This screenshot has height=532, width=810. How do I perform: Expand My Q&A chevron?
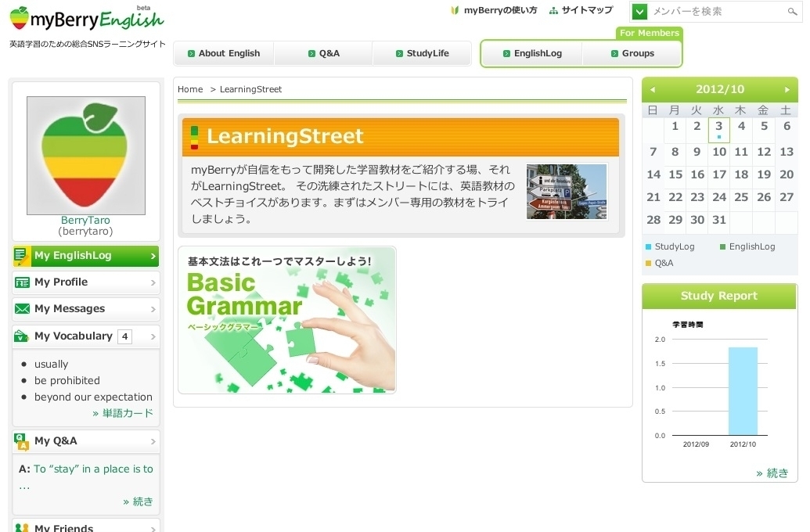pyautogui.click(x=153, y=441)
